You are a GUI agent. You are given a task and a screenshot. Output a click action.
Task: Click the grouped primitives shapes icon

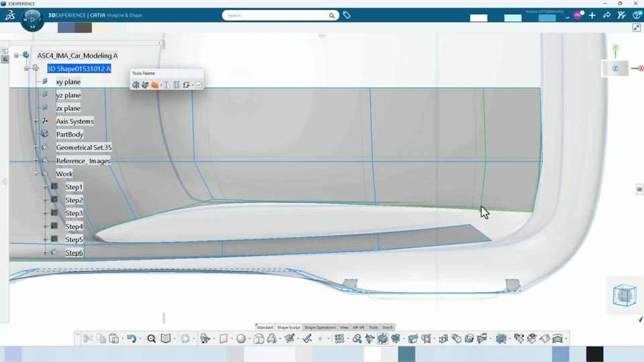[x=259, y=339]
